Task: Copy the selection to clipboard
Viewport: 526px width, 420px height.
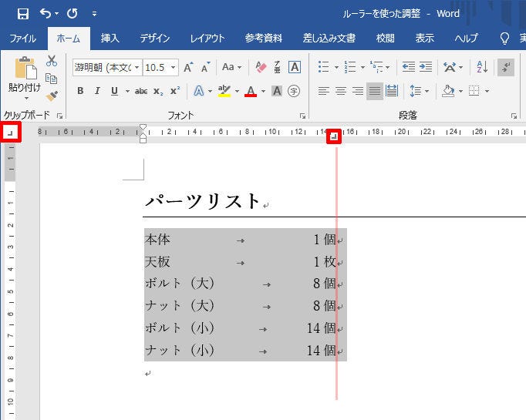Action: 52,79
